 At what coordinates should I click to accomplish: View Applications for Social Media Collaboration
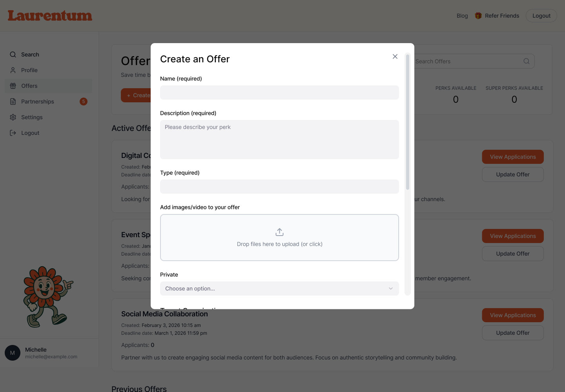click(x=513, y=315)
